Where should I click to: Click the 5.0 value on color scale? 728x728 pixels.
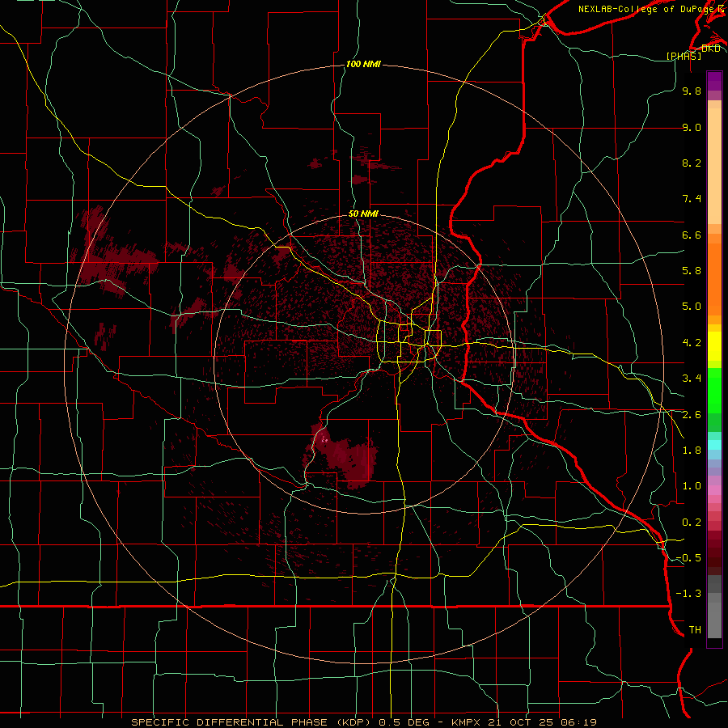point(692,307)
